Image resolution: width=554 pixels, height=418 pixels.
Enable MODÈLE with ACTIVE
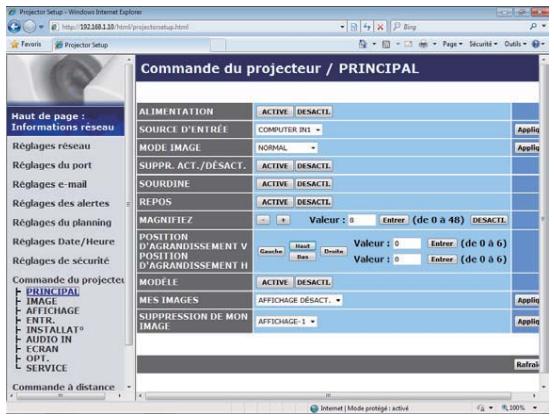pyautogui.click(x=275, y=282)
